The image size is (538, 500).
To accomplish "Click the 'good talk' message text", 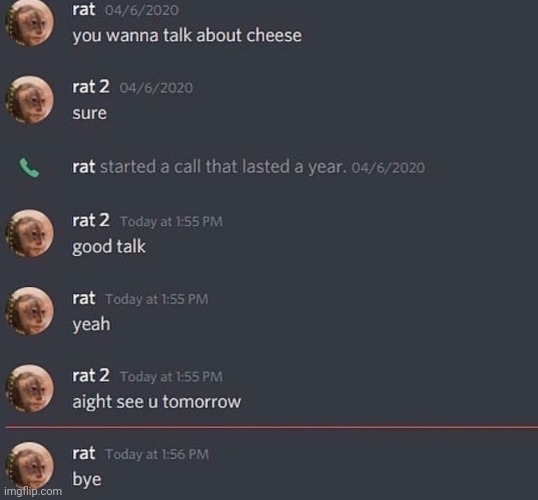I will (109, 247).
